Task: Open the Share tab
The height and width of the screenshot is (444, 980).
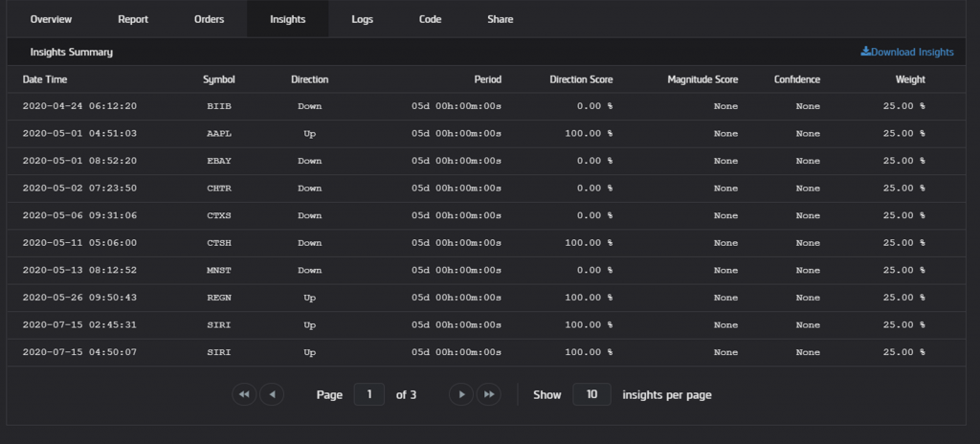Action: [500, 19]
